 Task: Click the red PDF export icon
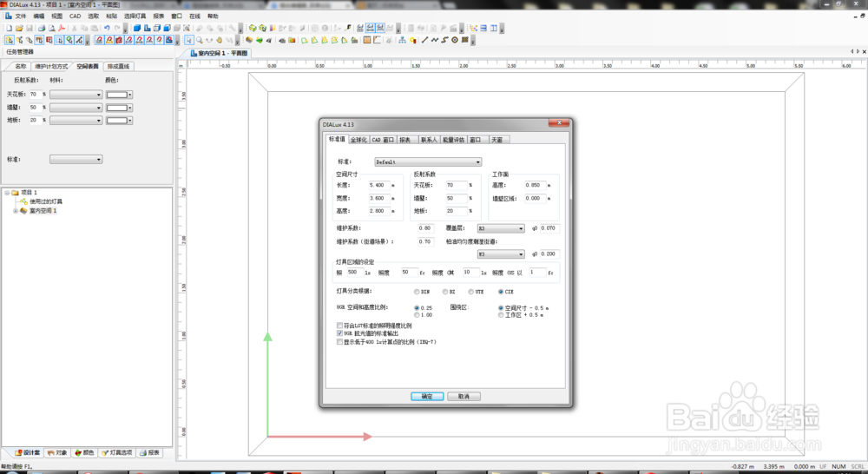pyautogui.click(x=62, y=29)
